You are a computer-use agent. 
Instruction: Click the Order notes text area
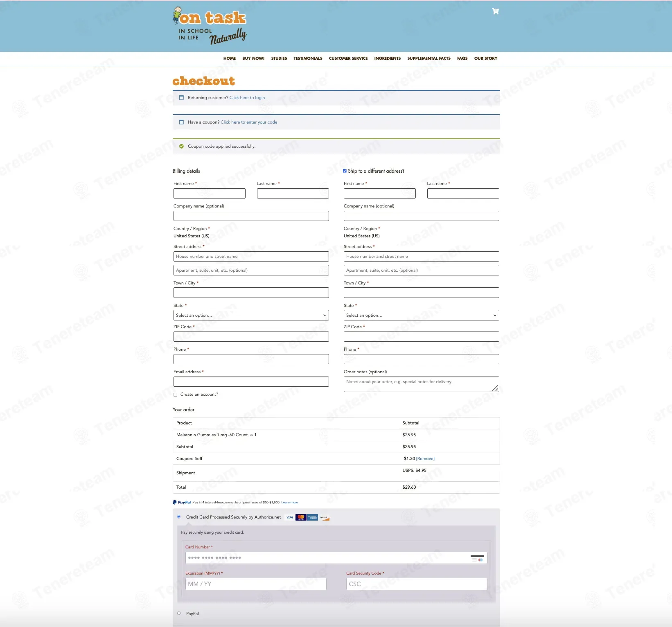pyautogui.click(x=422, y=384)
